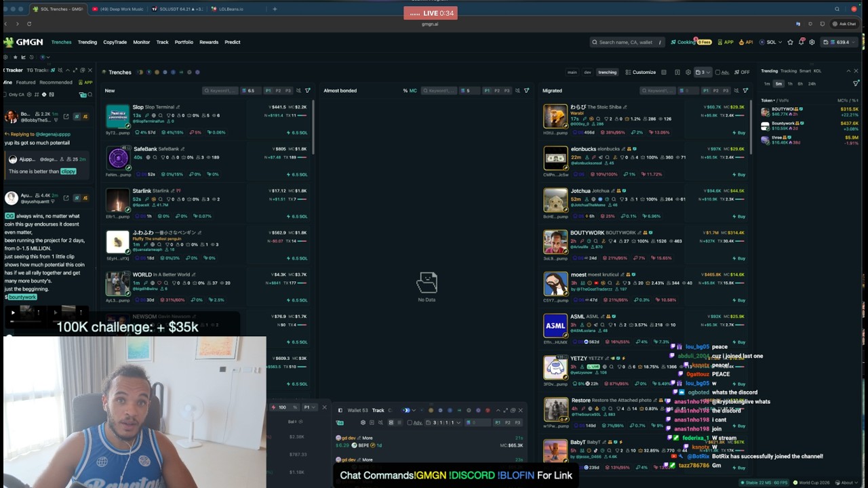Open the Slop Terminal token thumbnail

point(117,116)
